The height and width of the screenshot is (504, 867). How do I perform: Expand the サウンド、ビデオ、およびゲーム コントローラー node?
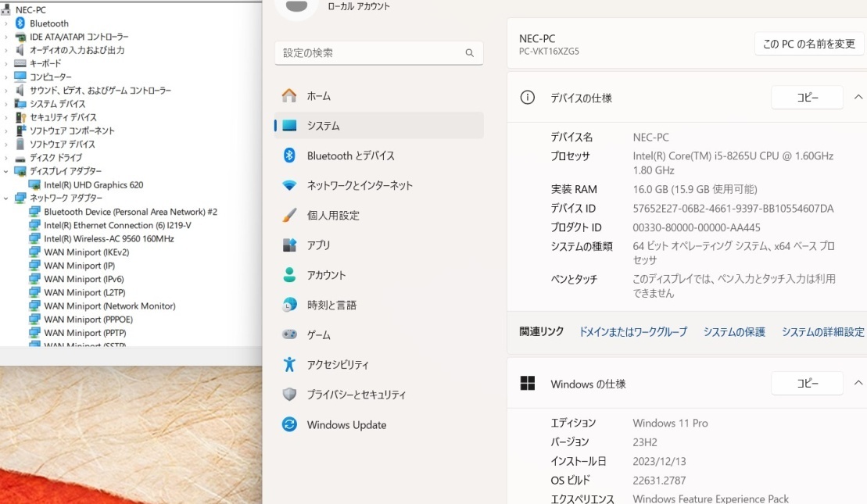6,91
